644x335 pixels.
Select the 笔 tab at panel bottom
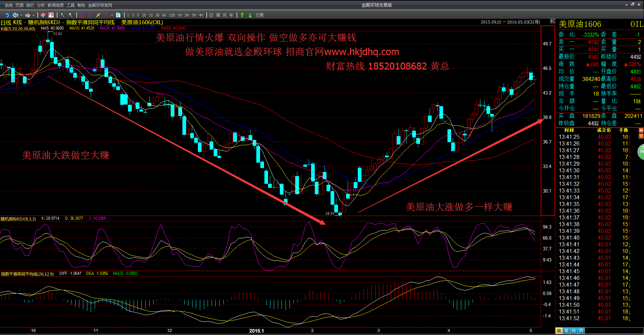coord(566,331)
